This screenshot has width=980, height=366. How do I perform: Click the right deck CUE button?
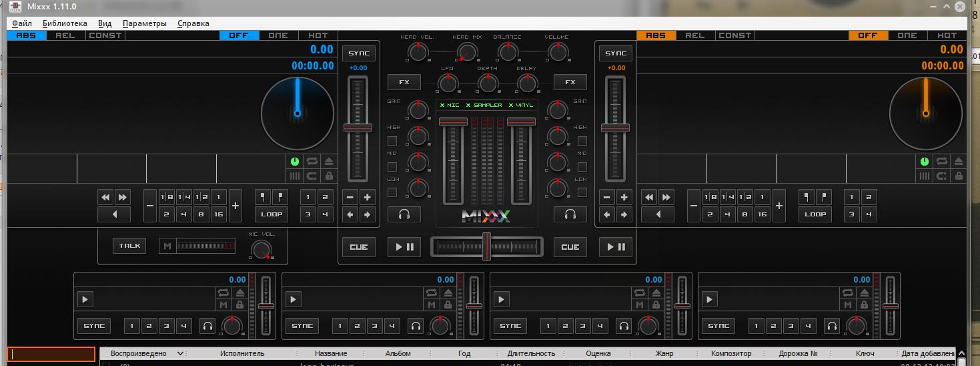click(570, 247)
